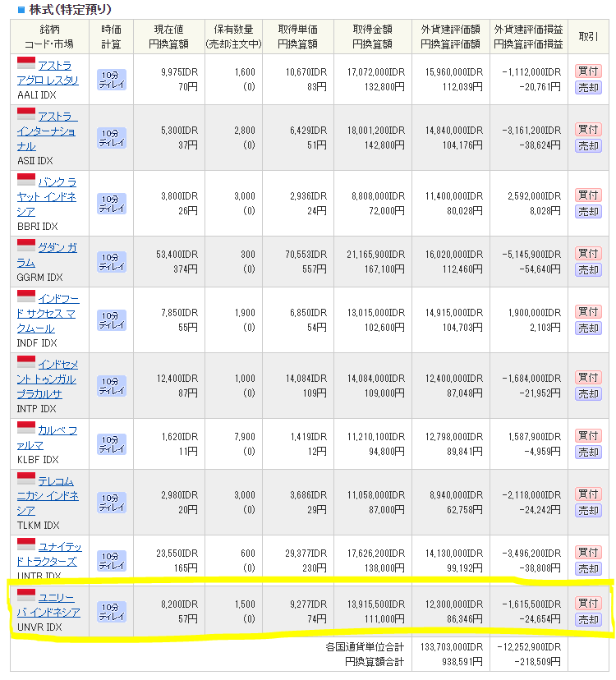
Task: Click Indonesia flag icon in UNTR row
Action: click(26, 544)
